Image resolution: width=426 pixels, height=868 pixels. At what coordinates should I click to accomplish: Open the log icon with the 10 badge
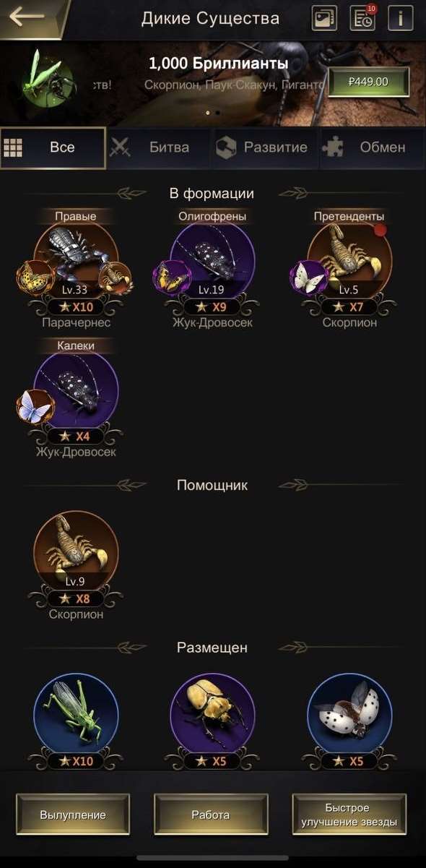362,17
